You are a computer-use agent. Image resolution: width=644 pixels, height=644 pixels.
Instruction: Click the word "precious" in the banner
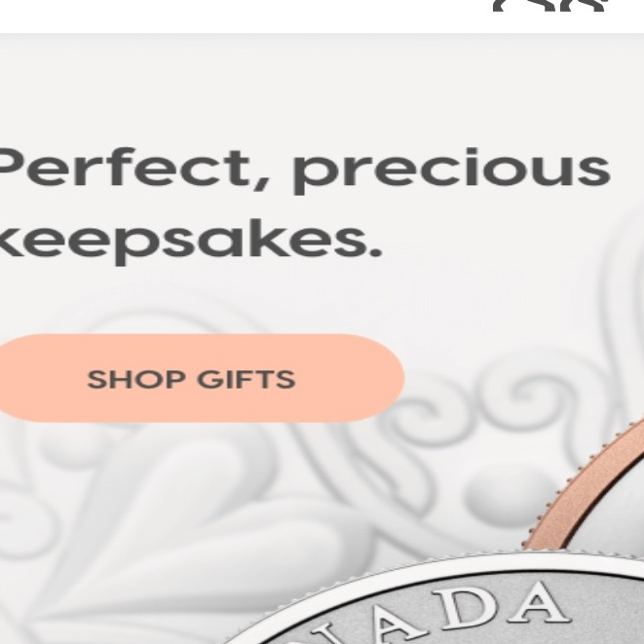[452, 170]
